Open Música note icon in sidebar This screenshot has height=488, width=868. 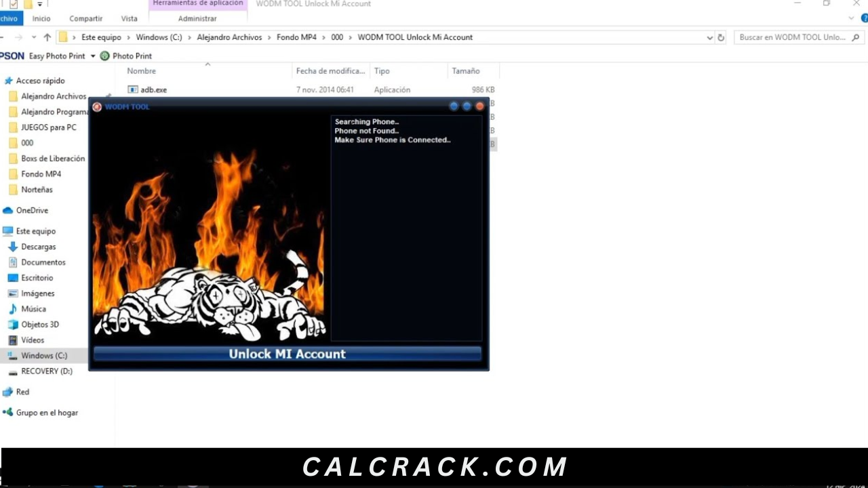[13, 309]
